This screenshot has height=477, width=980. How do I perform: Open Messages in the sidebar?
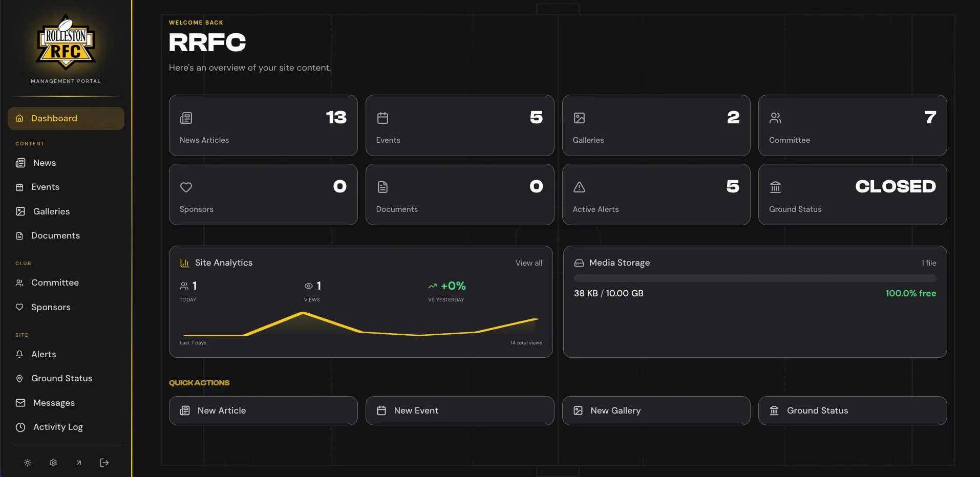click(66, 403)
